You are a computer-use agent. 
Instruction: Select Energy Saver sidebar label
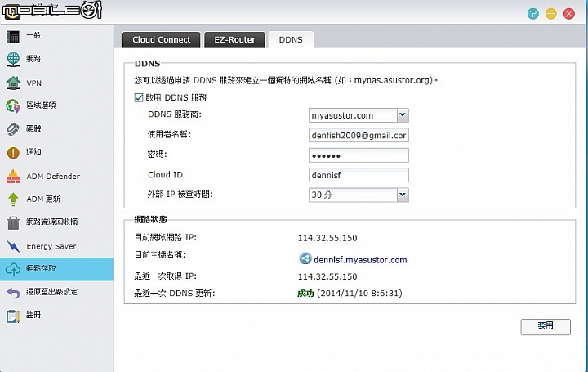(x=51, y=247)
